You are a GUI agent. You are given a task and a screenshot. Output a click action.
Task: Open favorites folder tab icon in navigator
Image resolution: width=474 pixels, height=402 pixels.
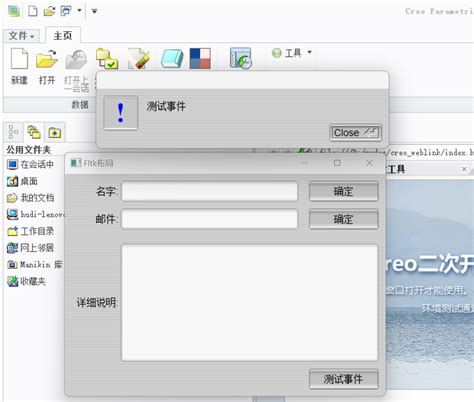pos(55,133)
